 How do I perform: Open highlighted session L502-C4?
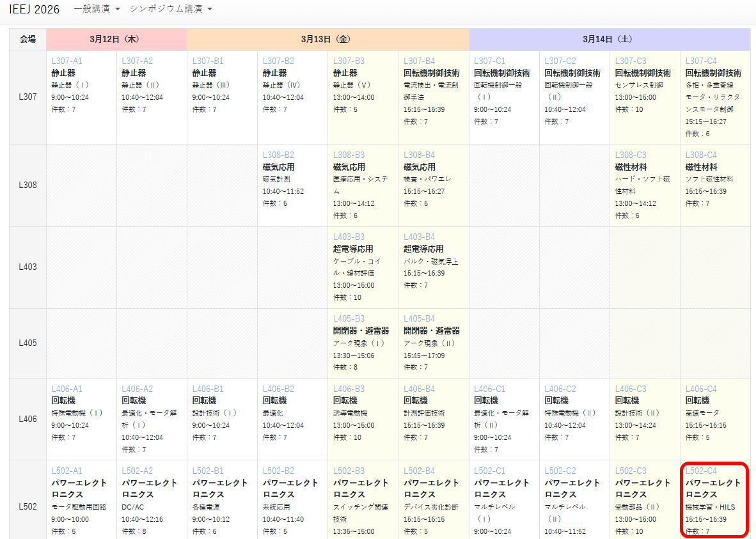pyautogui.click(x=701, y=471)
